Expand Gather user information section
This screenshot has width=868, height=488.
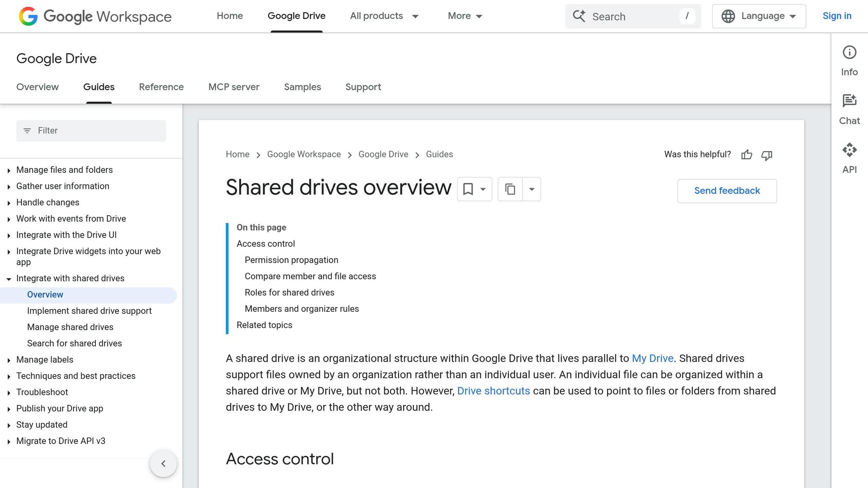tap(9, 186)
